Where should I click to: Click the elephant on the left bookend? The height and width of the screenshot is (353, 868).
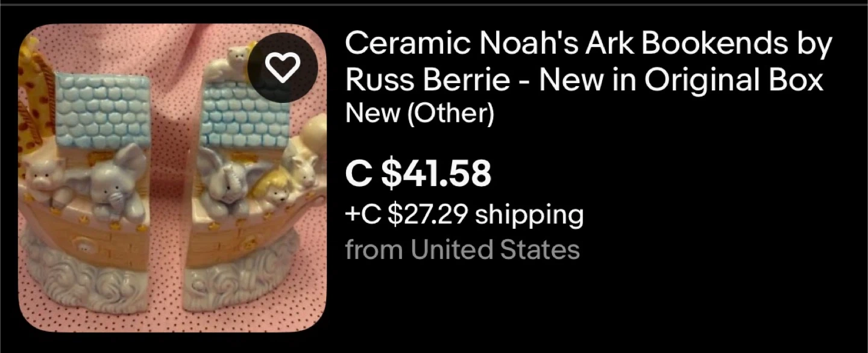pos(115,181)
